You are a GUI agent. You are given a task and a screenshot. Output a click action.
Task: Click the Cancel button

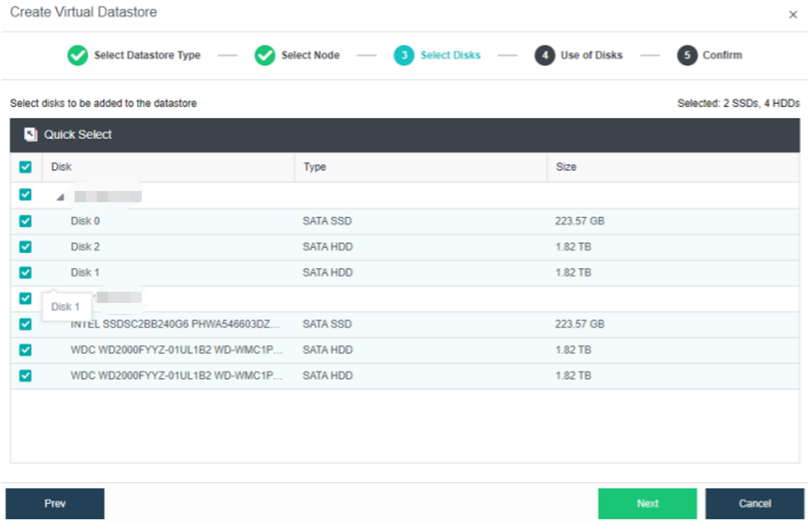(754, 504)
